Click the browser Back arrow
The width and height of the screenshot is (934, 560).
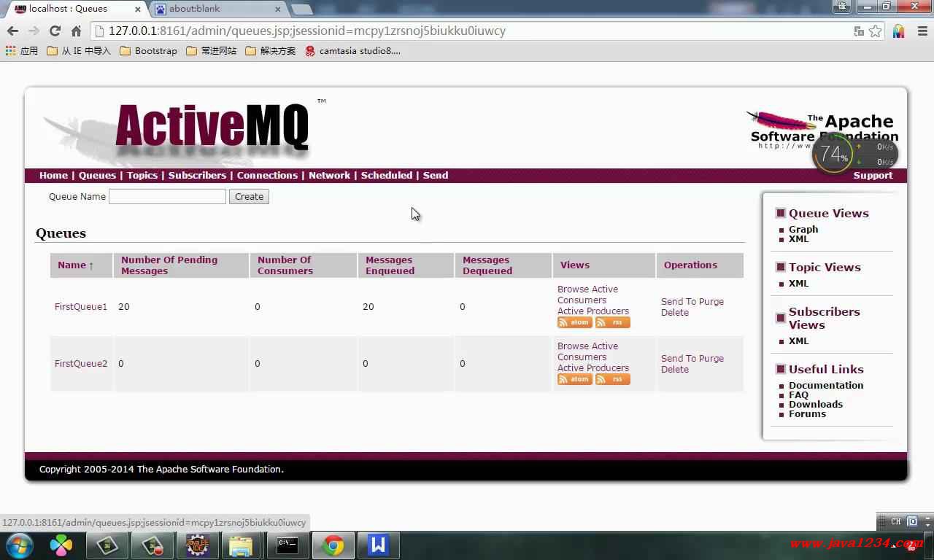click(12, 31)
